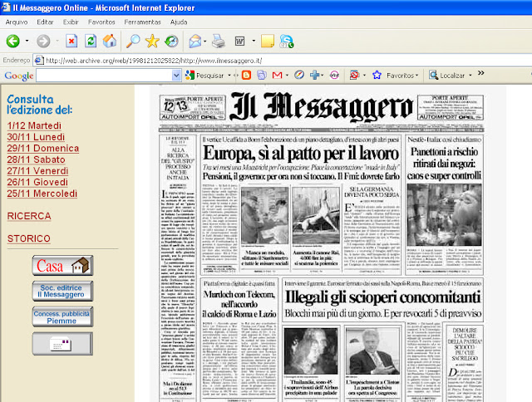
Task: Open the 1/12 Martedi edition link
Action: pyautogui.click(x=34, y=125)
